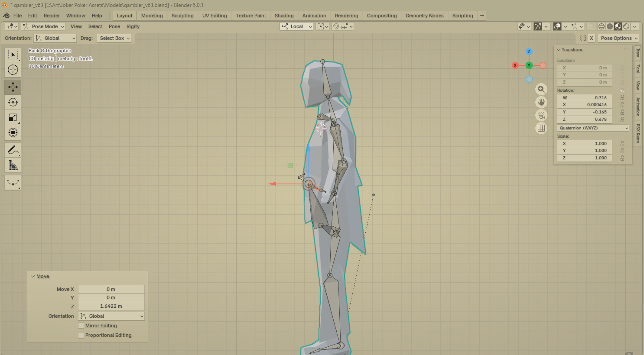
Task: Enable the Proportional Editing checkbox
Action: click(81, 335)
